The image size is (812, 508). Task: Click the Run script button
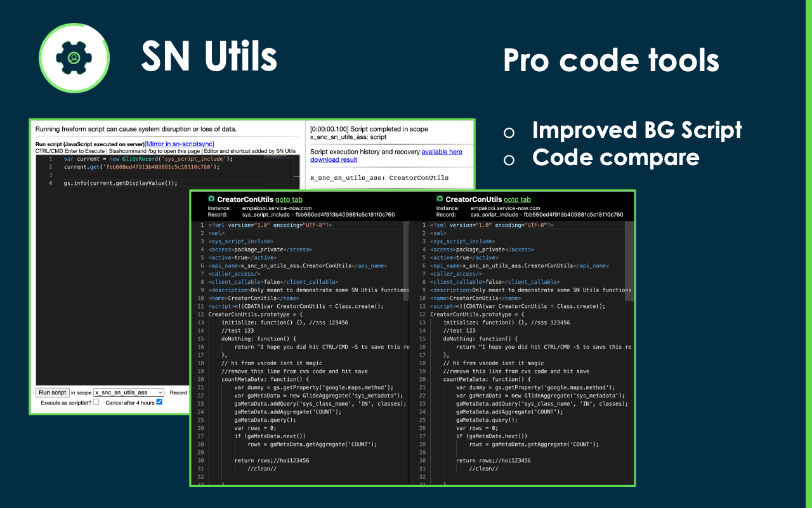coord(51,392)
